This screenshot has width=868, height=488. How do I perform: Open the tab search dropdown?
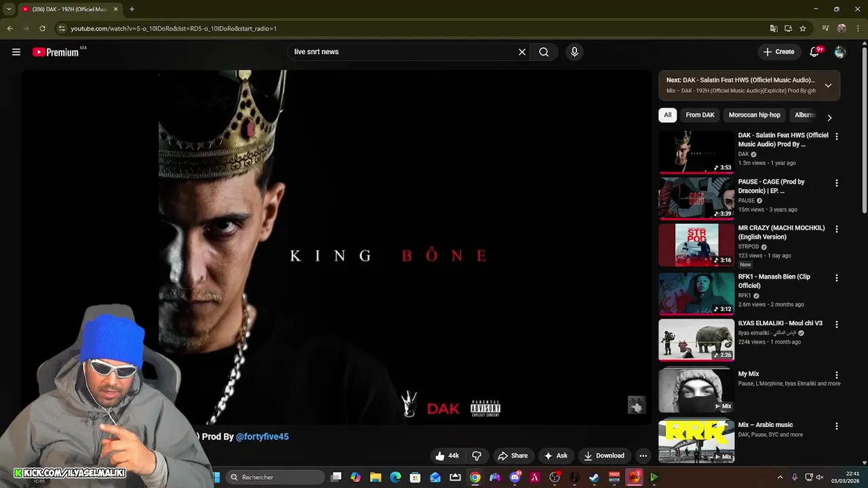pos(9,9)
